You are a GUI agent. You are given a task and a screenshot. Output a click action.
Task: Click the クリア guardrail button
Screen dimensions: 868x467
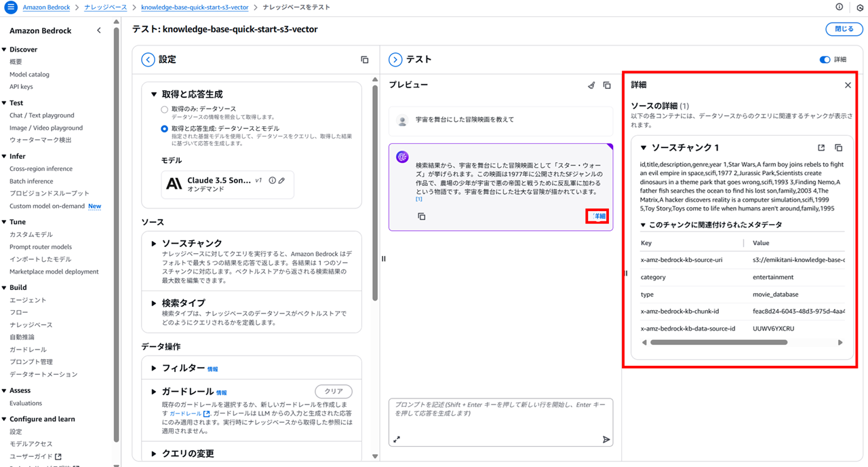pos(334,392)
